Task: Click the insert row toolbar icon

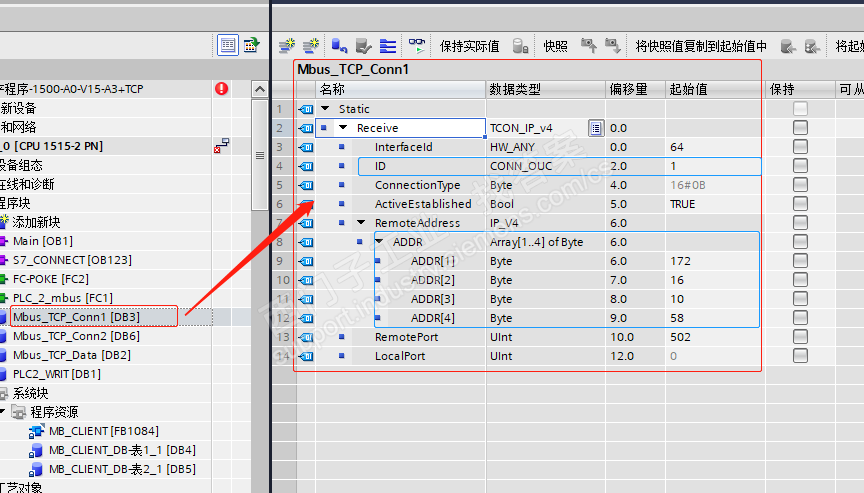Action: [x=287, y=46]
